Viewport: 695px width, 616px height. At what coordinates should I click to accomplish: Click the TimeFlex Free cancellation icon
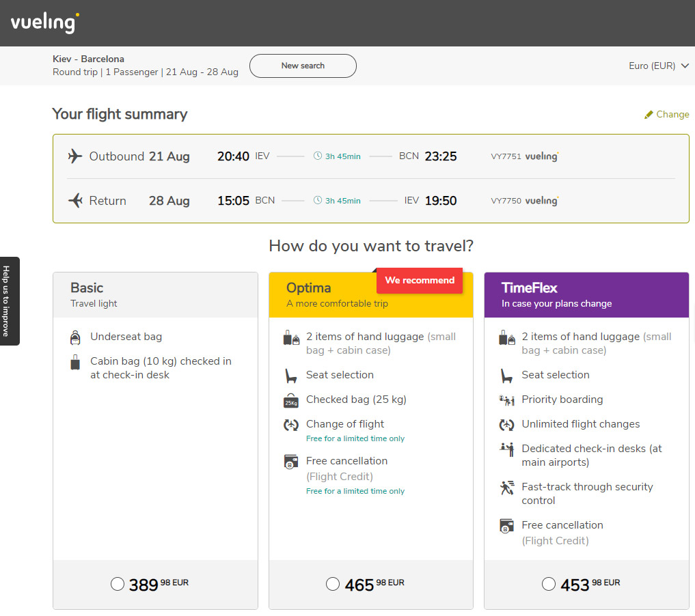click(506, 526)
